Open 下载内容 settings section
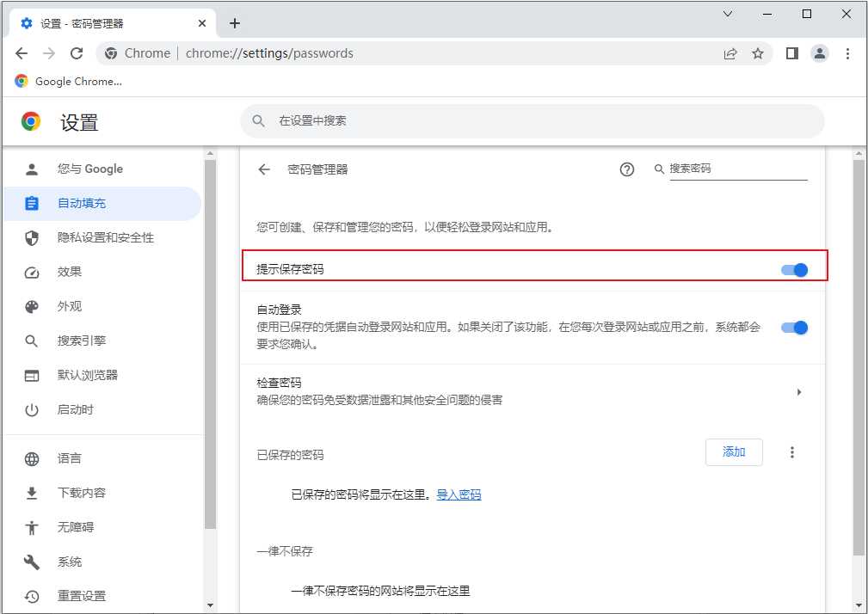 coord(102,493)
